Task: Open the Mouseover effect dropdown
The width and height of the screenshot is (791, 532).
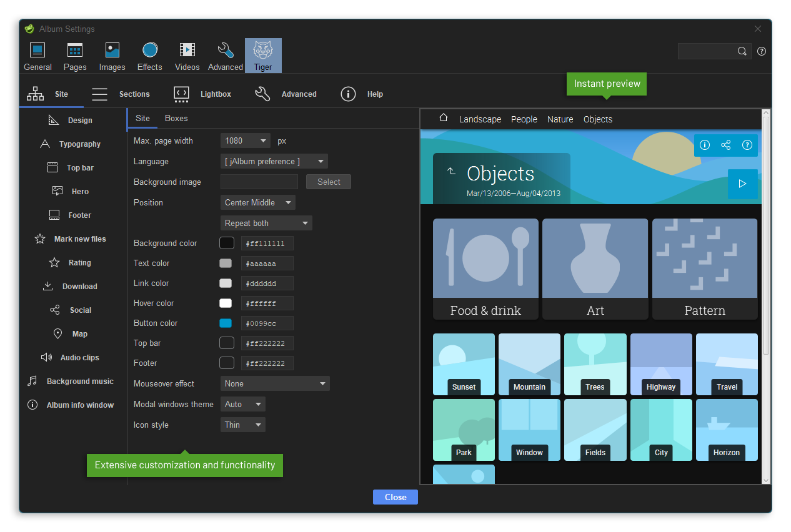Action: pyautogui.click(x=275, y=383)
